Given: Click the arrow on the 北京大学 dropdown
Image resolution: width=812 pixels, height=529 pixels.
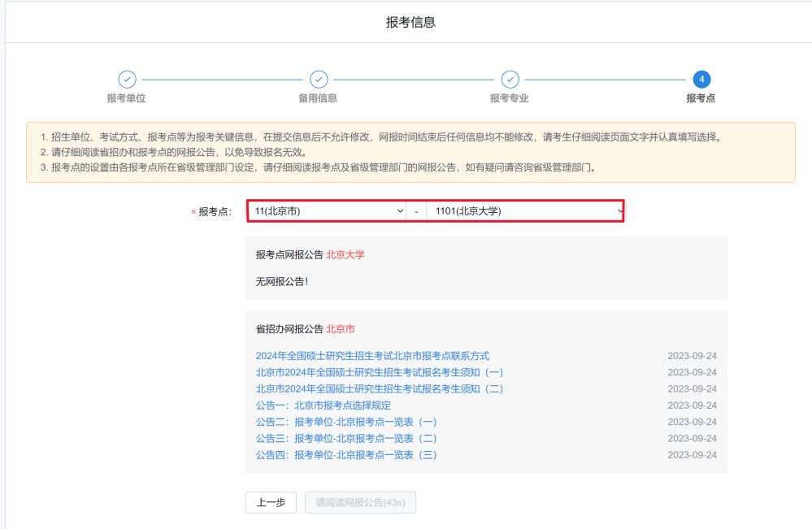Looking at the screenshot, I should pos(619,211).
